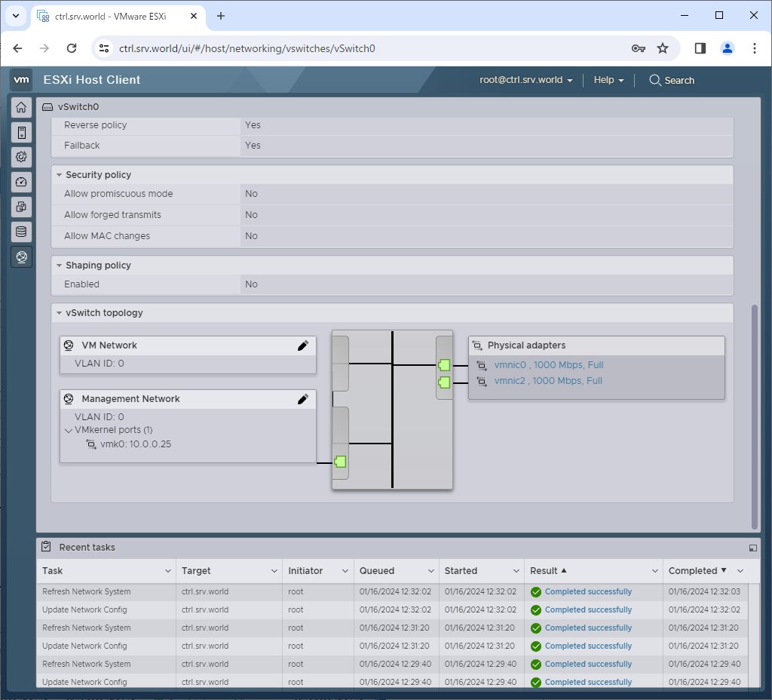Open the Storage sidebar icon
This screenshot has width=772, height=700.
click(x=21, y=232)
